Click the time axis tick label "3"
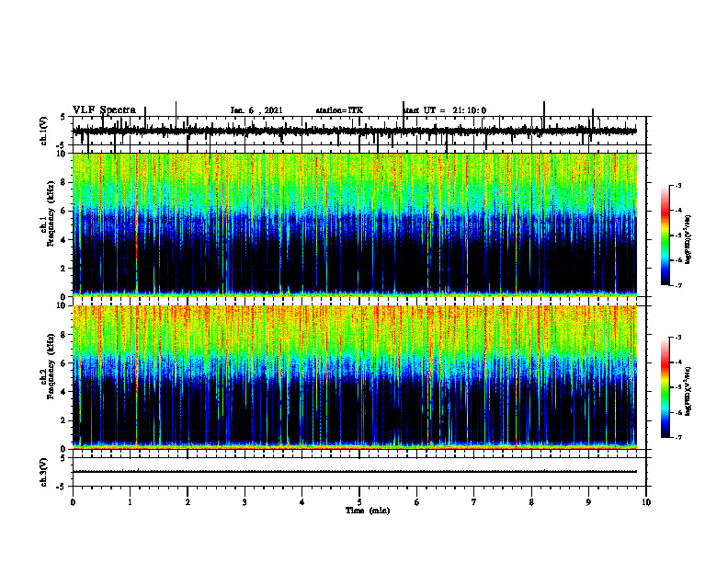 [x=245, y=502]
